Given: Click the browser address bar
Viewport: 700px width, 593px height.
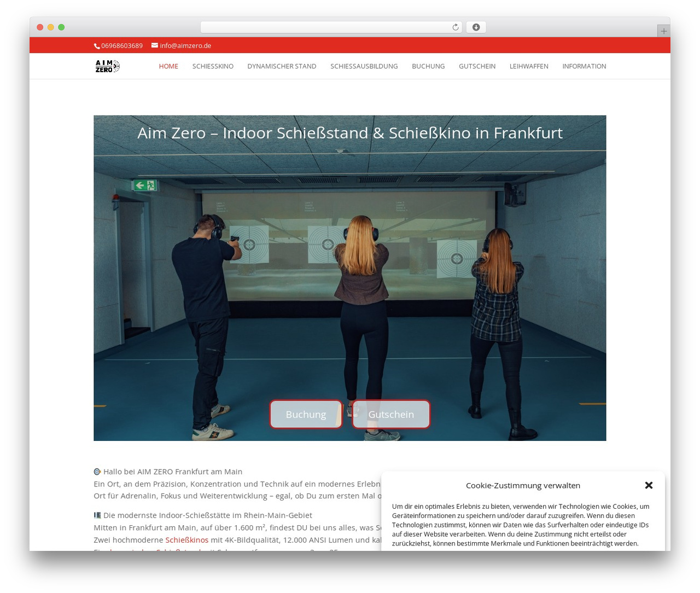Looking at the screenshot, I should (x=331, y=27).
